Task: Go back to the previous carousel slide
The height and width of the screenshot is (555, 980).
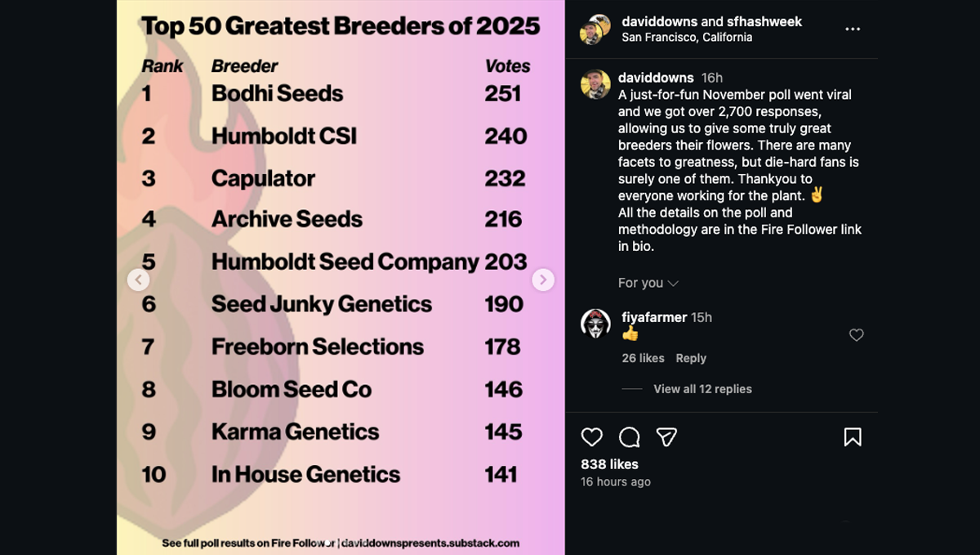Action: coord(139,280)
